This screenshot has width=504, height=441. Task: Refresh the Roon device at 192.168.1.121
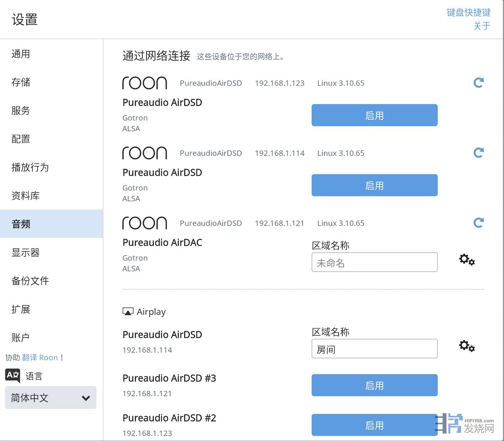tap(478, 223)
